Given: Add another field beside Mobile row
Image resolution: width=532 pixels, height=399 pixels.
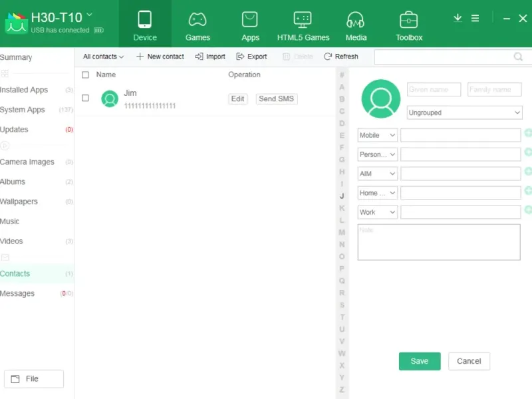Looking at the screenshot, I should 528,133.
